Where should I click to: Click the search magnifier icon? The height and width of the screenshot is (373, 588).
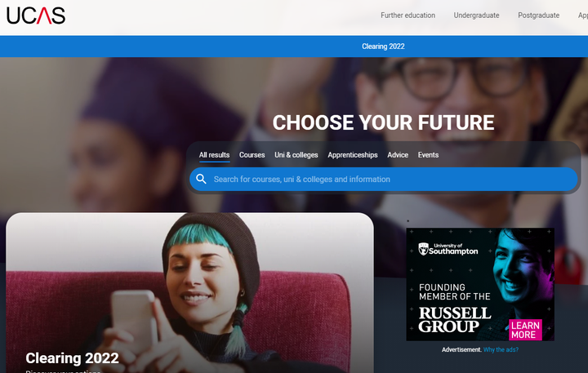(x=202, y=180)
